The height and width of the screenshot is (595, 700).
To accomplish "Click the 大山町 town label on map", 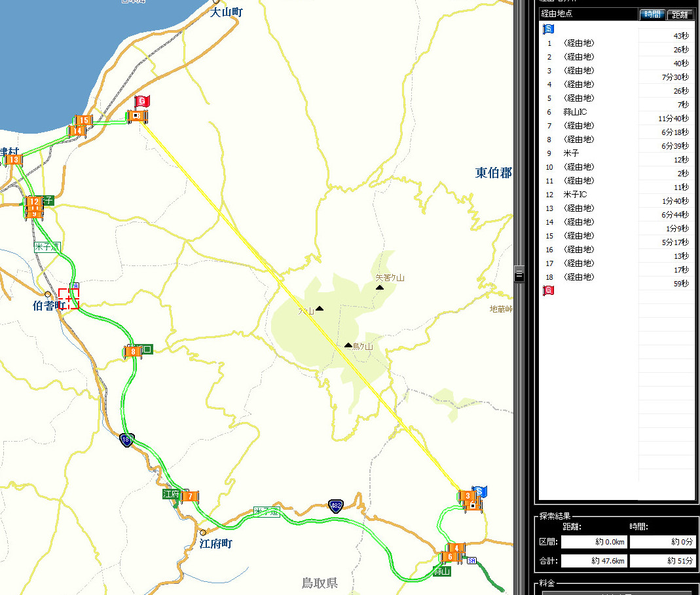I will pyautogui.click(x=227, y=12).
